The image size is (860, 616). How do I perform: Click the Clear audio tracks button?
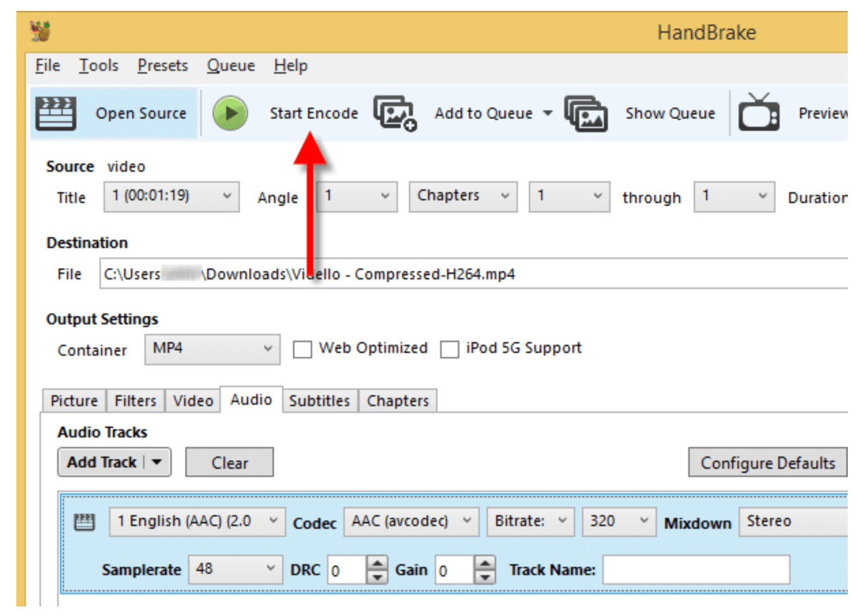[x=230, y=463]
